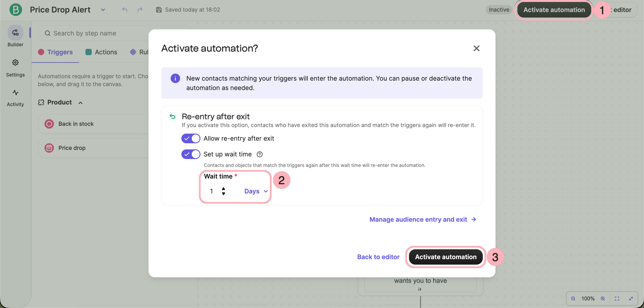This screenshot has height=308, width=644.
Task: Click the zoom out magnifier icon
Action: coord(573,298)
